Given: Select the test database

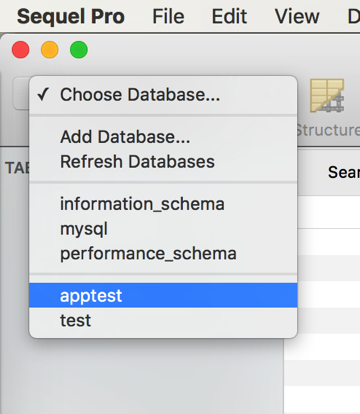Looking at the screenshot, I should (x=163, y=320).
